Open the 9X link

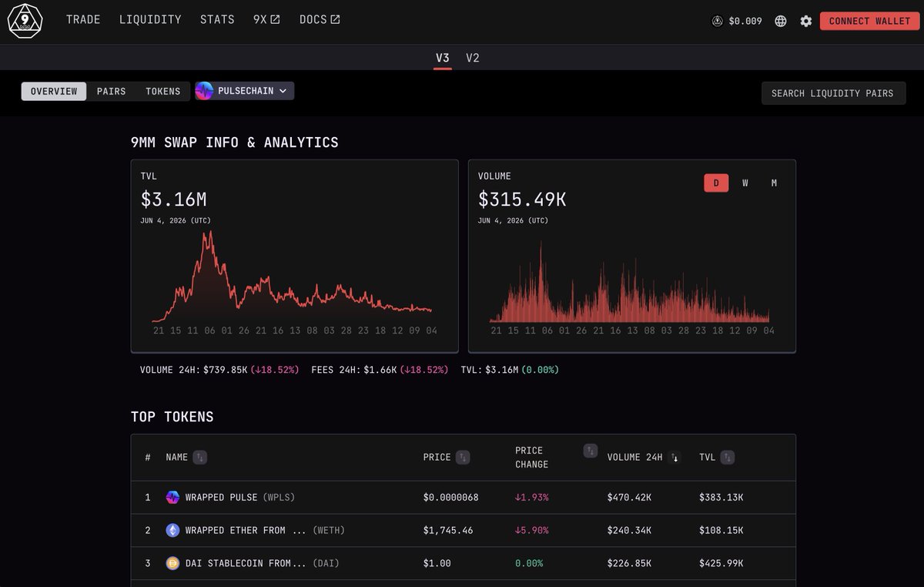(x=266, y=19)
